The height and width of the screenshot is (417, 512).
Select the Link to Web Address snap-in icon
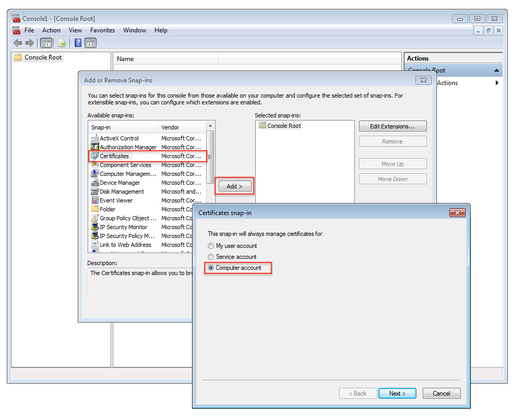pyautogui.click(x=95, y=245)
